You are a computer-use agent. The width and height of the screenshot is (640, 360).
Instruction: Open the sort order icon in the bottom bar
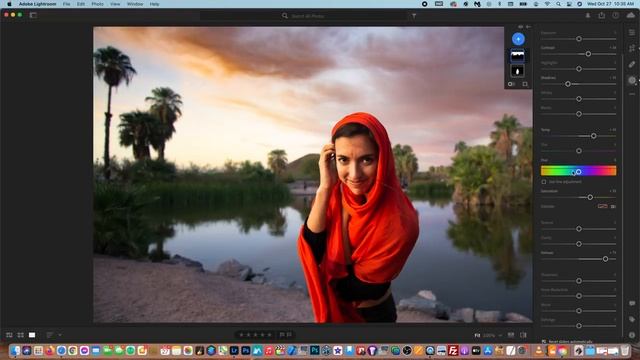point(50,335)
